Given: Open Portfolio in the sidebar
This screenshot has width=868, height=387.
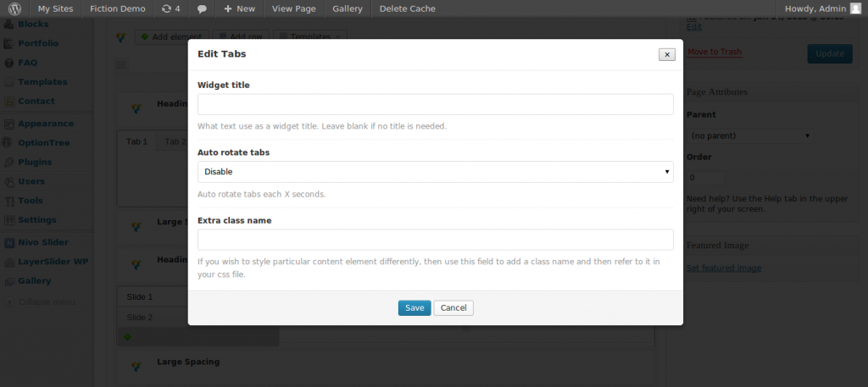Looking at the screenshot, I should tap(37, 43).
